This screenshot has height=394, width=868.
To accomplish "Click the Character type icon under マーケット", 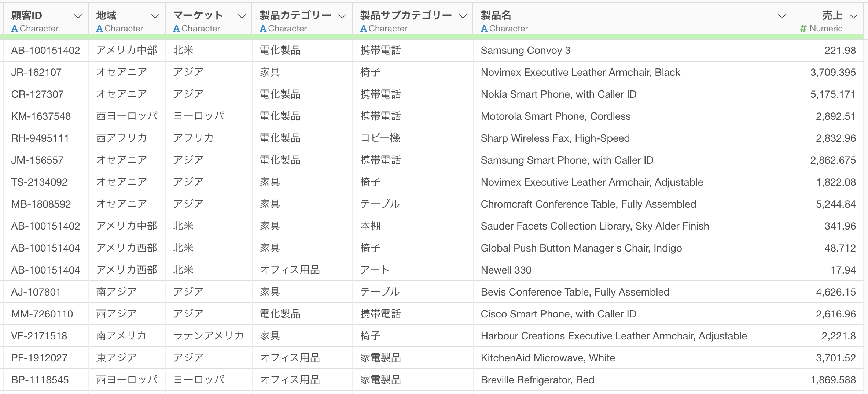I will (176, 29).
